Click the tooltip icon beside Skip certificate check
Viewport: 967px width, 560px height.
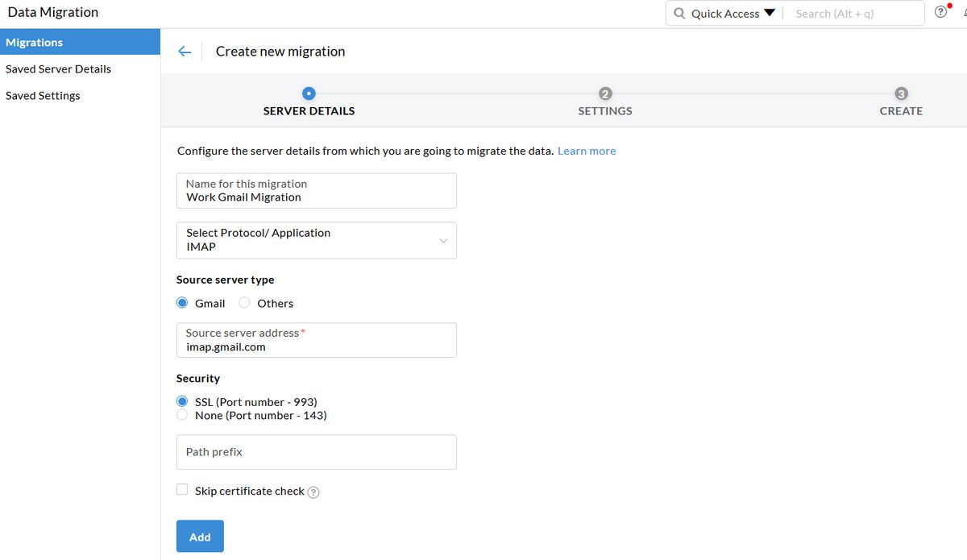(x=313, y=492)
